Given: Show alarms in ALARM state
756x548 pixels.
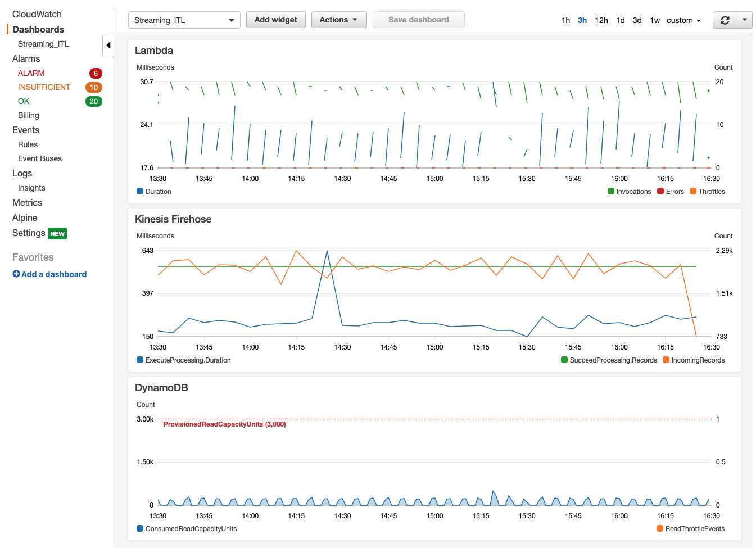Looking at the screenshot, I should pos(31,73).
